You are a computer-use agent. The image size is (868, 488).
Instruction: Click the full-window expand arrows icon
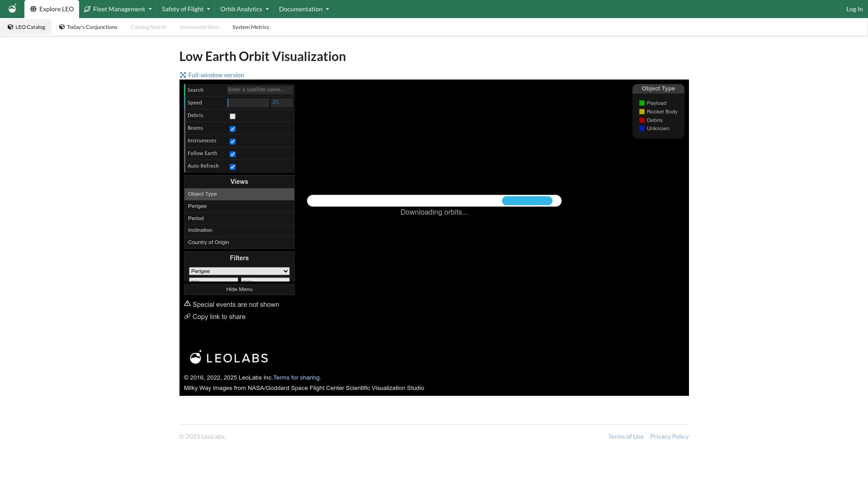(x=183, y=75)
